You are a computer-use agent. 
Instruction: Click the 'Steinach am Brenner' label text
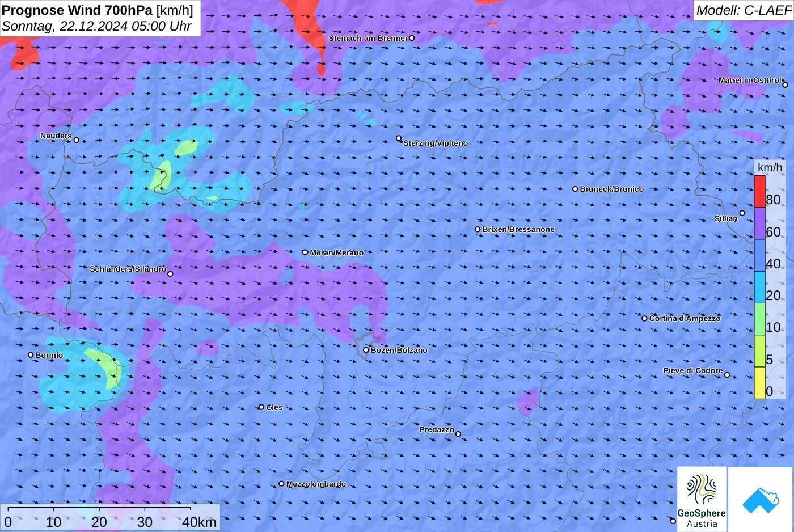pos(368,38)
